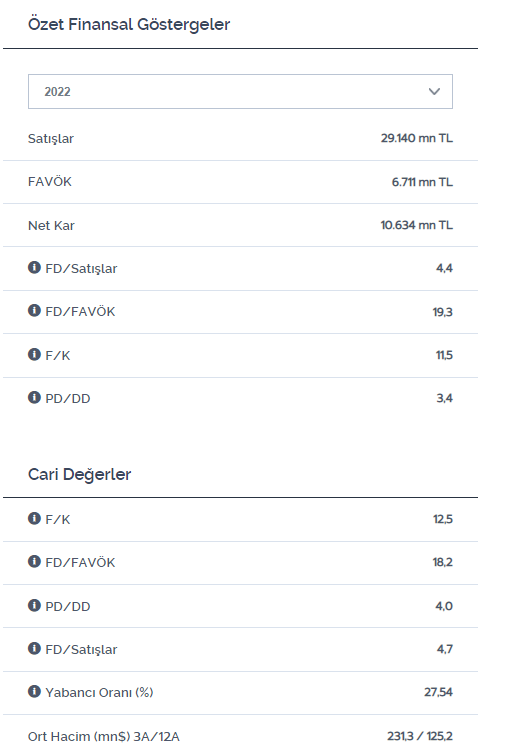Image resolution: width=505 pixels, height=753 pixels.
Task: Click the FAVÖK value 6.711 mn TL
Action: tap(422, 182)
